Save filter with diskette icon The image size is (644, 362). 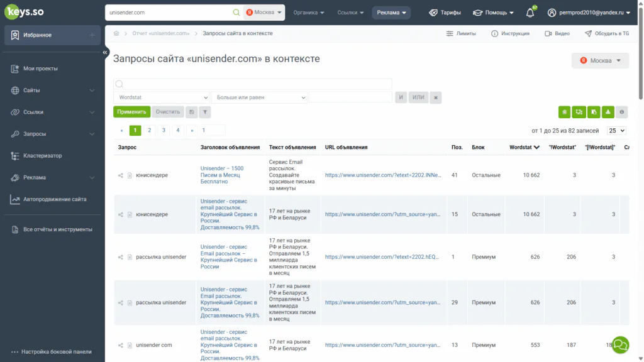pyautogui.click(x=191, y=112)
